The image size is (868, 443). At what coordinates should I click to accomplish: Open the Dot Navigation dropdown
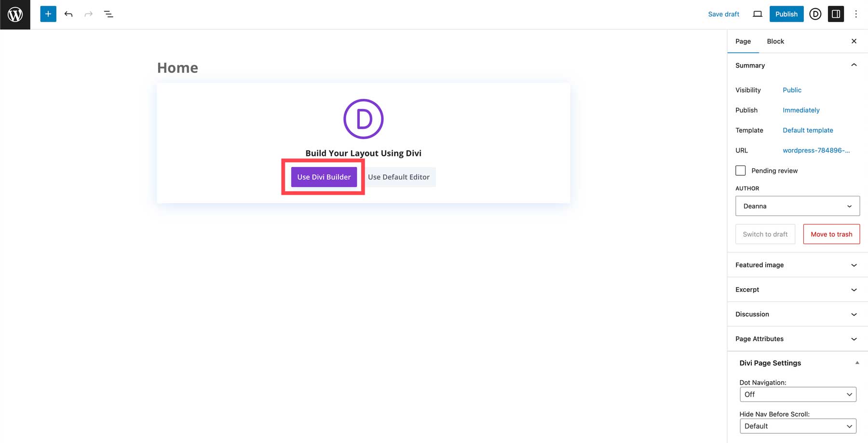(798, 394)
